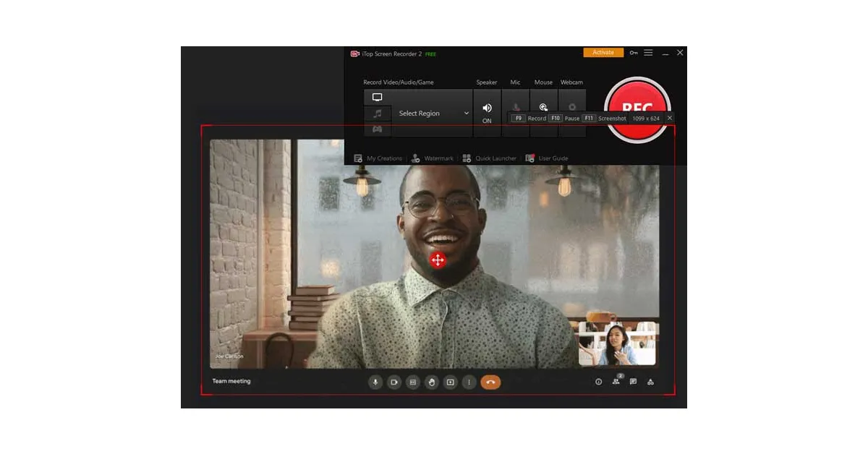Click the red move-region handle

(x=438, y=260)
